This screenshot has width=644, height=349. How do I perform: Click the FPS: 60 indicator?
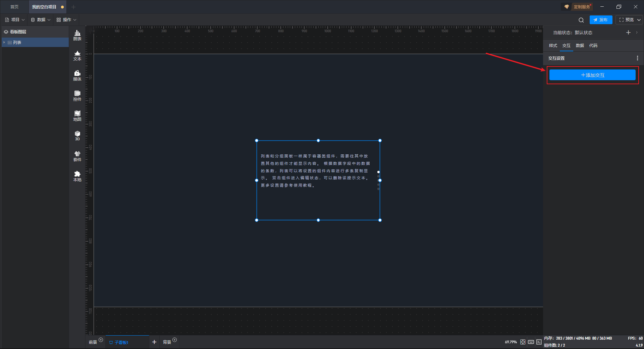click(635, 338)
